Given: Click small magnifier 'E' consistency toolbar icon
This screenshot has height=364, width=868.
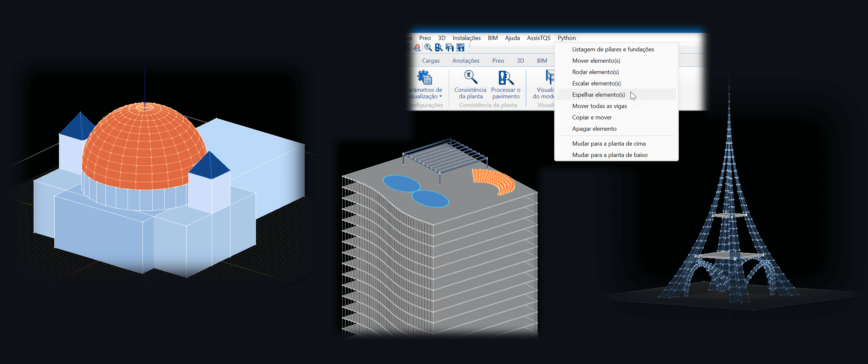Looking at the screenshot, I should click(428, 48).
